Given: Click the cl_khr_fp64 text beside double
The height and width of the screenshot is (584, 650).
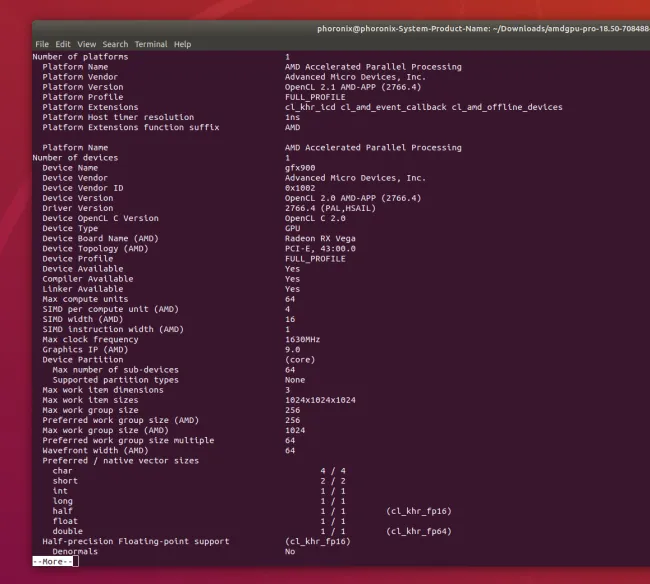Looking at the screenshot, I should pyautogui.click(x=418, y=531).
